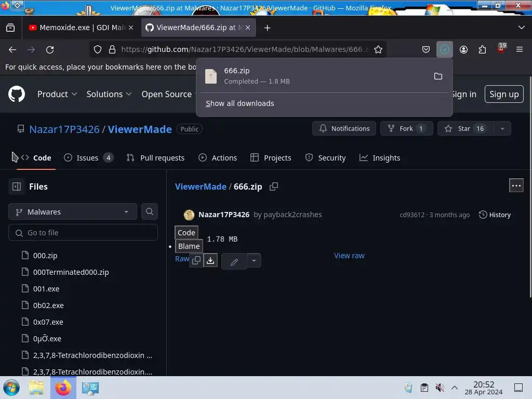This screenshot has width=532, height=399.
Task: Edit file with pencil icon
Action: click(x=234, y=261)
